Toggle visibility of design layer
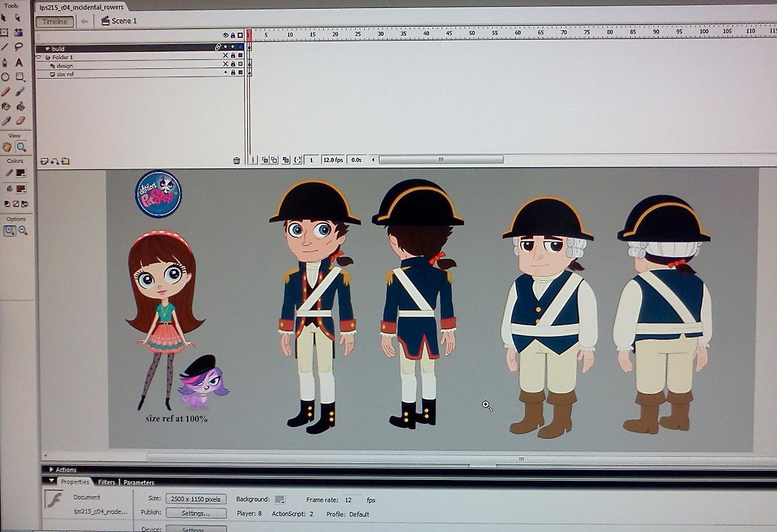Screen dimensions: 777x532 pos(225,64)
